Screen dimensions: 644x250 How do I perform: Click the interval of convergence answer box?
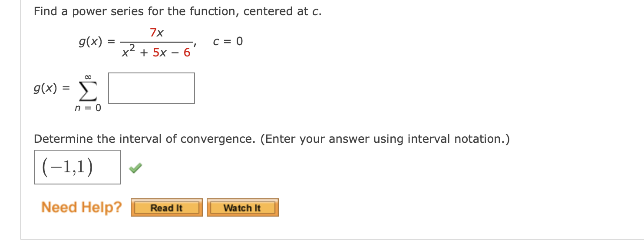pos(77,167)
